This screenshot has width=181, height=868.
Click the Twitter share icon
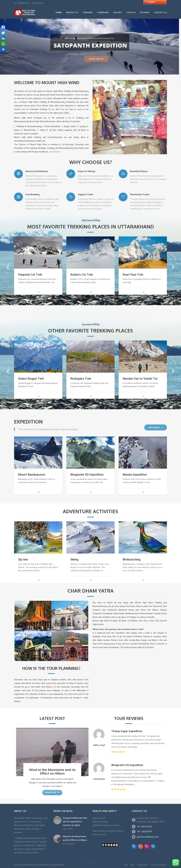click(x=3, y=33)
